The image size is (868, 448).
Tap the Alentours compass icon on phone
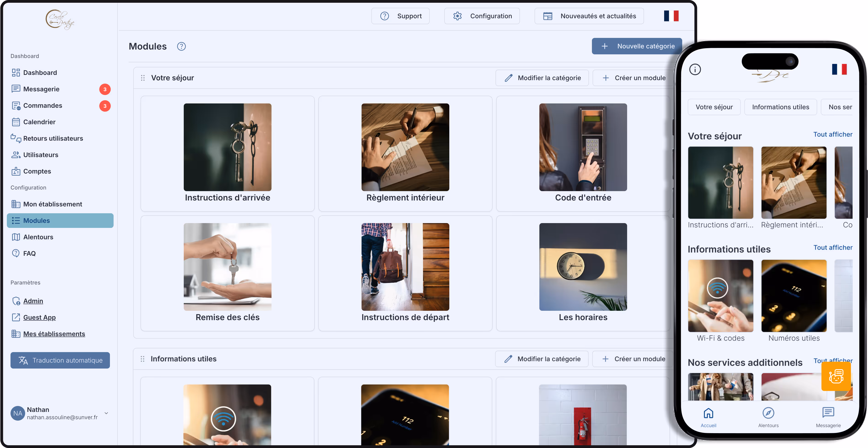[768, 413]
